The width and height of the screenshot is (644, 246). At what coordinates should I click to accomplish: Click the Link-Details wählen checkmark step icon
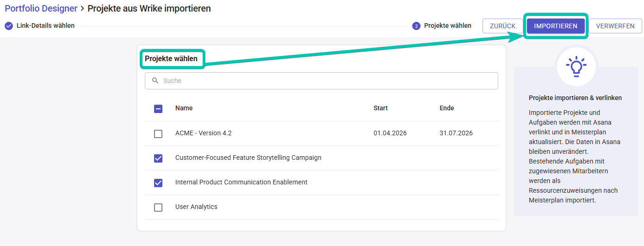point(9,26)
